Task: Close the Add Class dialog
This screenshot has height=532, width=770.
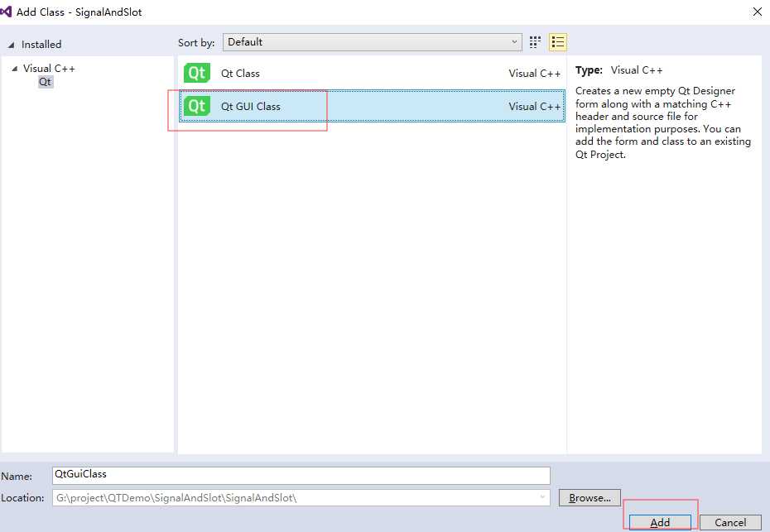Action: (x=758, y=12)
